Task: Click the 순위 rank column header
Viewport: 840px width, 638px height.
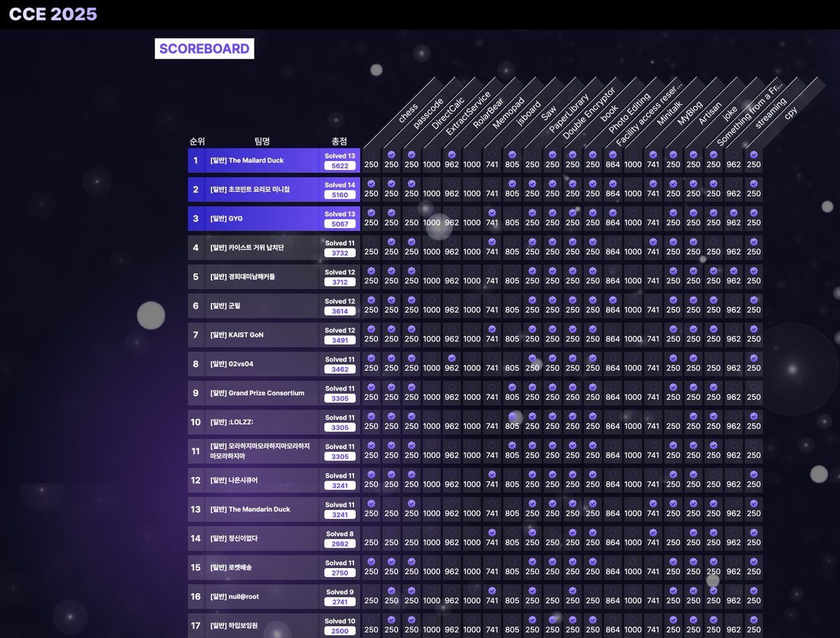Action: pyautogui.click(x=197, y=141)
